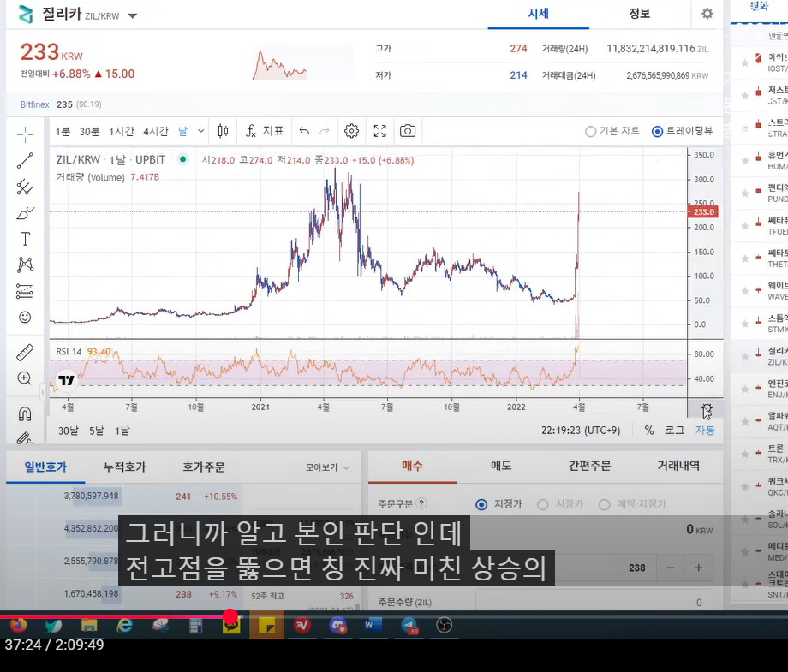Set chart range to 30날
Viewport: 788px width, 672px height.
(x=69, y=431)
